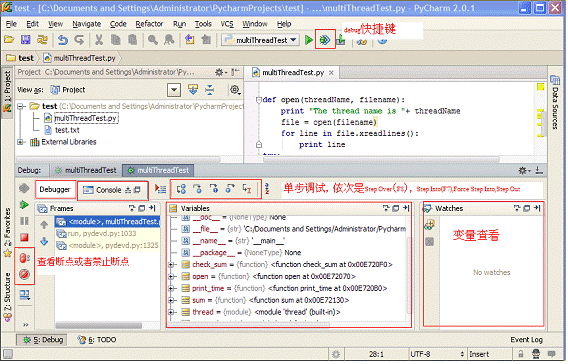Click the test breadcrumb in navigation bar
Viewport: 568px width, 364px height.
coord(21,58)
